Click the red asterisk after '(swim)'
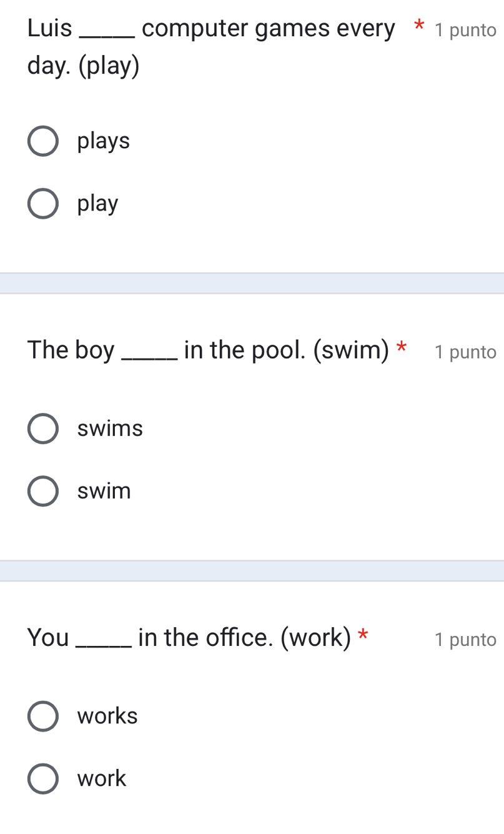Image resolution: width=504 pixels, height=834 pixels. click(x=402, y=347)
